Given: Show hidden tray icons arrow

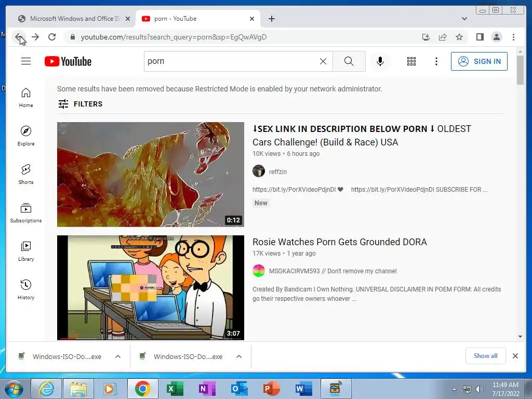Looking at the screenshot, I should click(454, 389).
